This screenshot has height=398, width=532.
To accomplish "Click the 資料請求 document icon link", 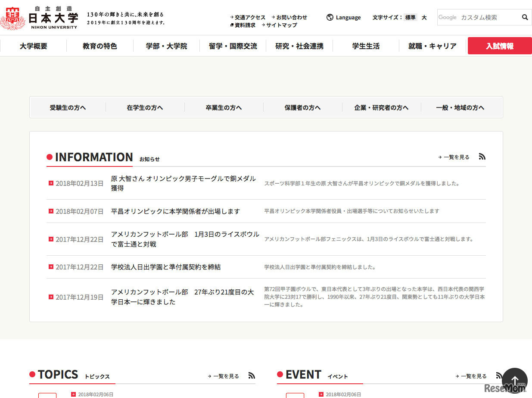I will point(243,25).
